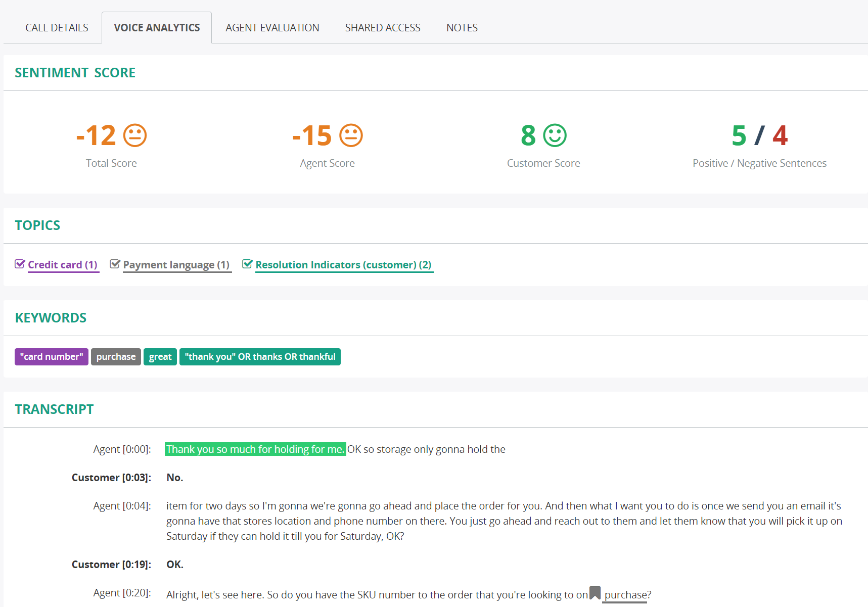Click the Agent [0:20] timestamp
The height and width of the screenshot is (607, 868).
click(x=122, y=593)
